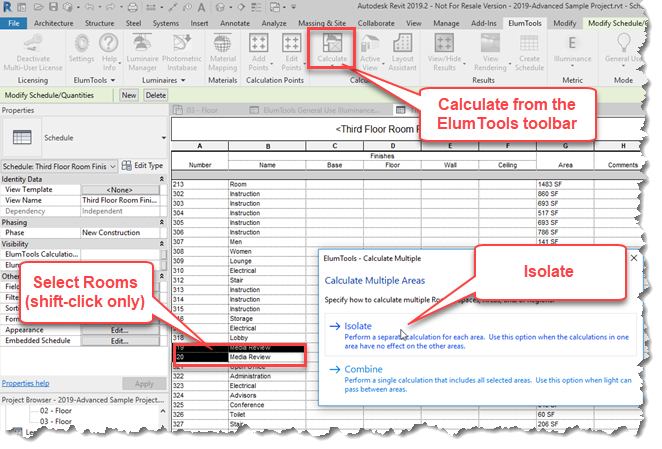This screenshot has width=662, height=449.
Task: Open the Layout Assistant
Action: tap(402, 48)
